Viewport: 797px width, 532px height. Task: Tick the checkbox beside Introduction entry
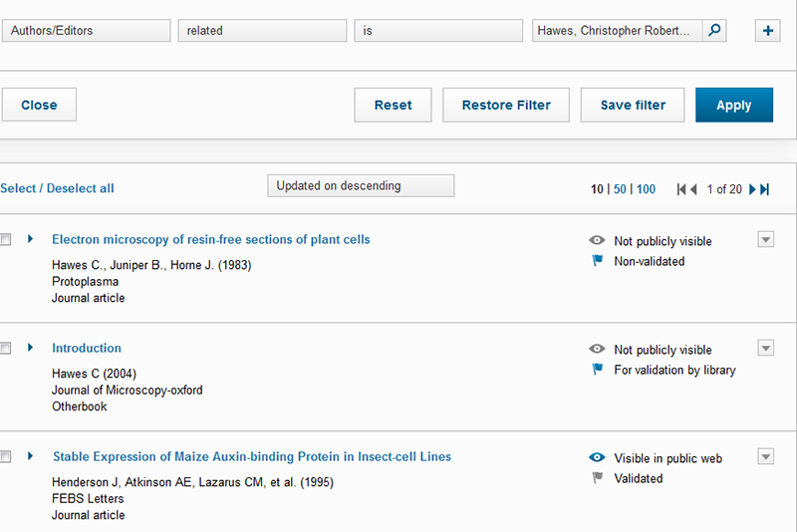pos(6,349)
